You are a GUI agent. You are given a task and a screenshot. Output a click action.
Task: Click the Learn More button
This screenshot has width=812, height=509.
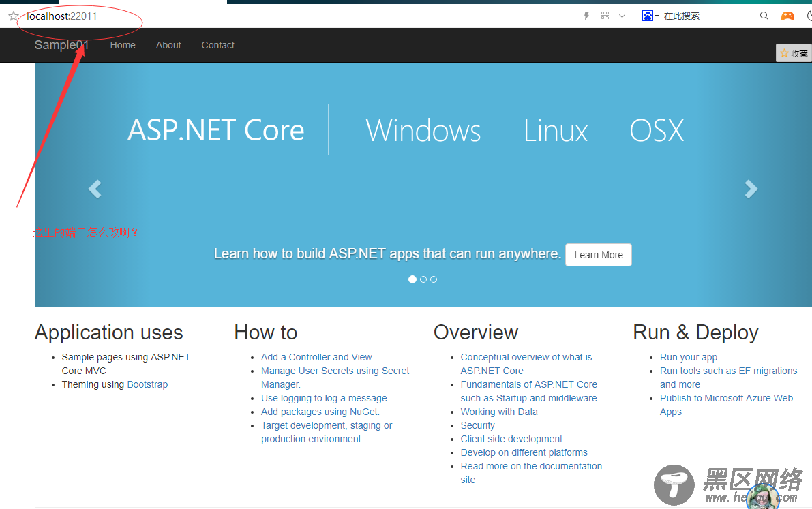pyautogui.click(x=598, y=255)
